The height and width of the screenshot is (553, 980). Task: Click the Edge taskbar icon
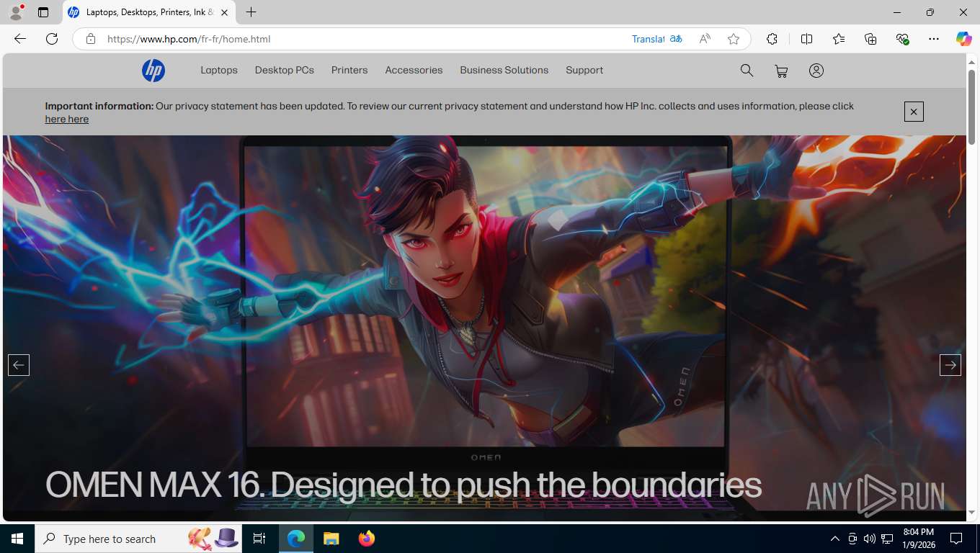coord(296,539)
